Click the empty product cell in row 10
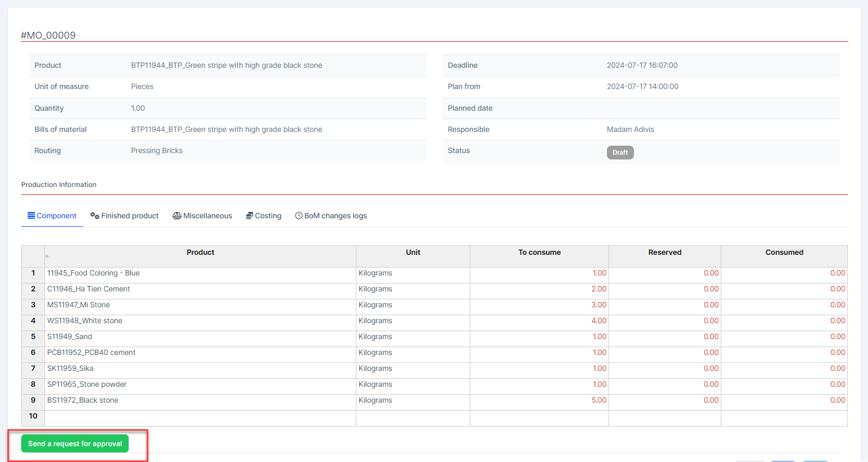This screenshot has width=868, height=462. 200,416
